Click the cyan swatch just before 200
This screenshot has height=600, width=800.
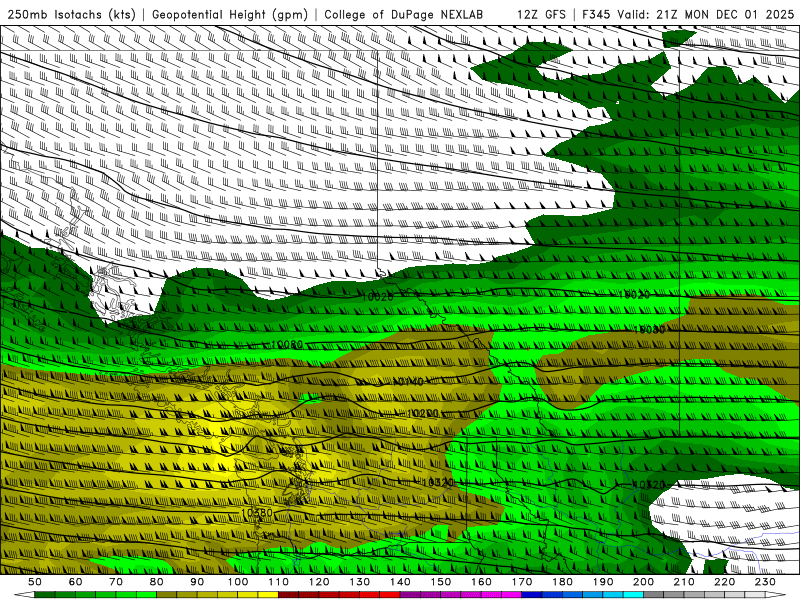[633, 595]
